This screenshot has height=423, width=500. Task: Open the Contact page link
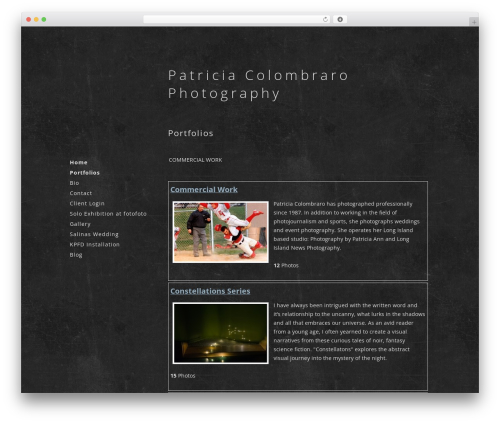81,193
